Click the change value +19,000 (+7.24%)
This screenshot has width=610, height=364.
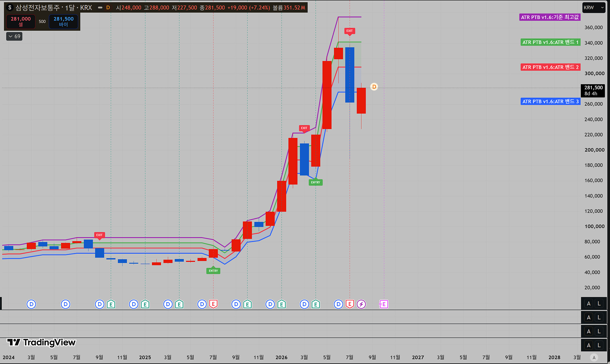(249, 8)
